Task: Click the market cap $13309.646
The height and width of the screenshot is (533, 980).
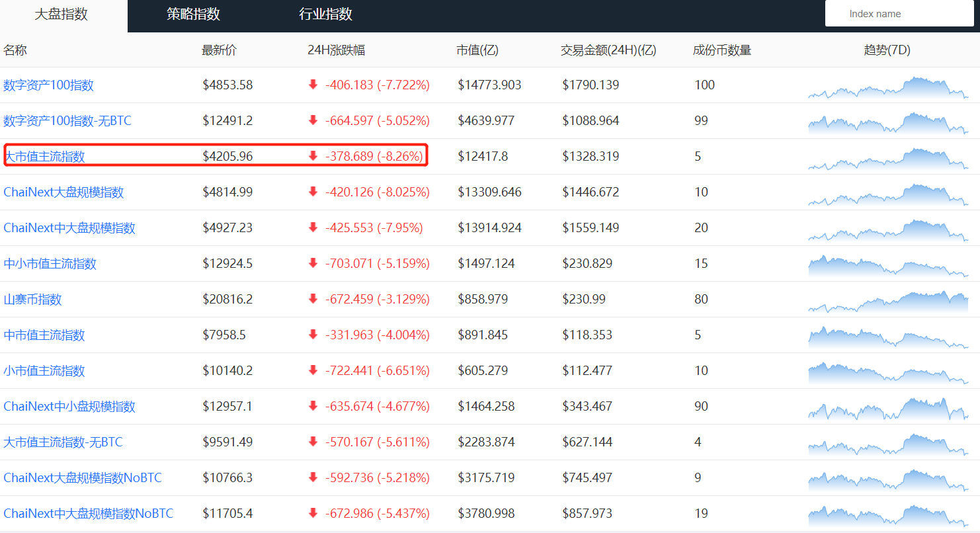Action: [x=489, y=192]
